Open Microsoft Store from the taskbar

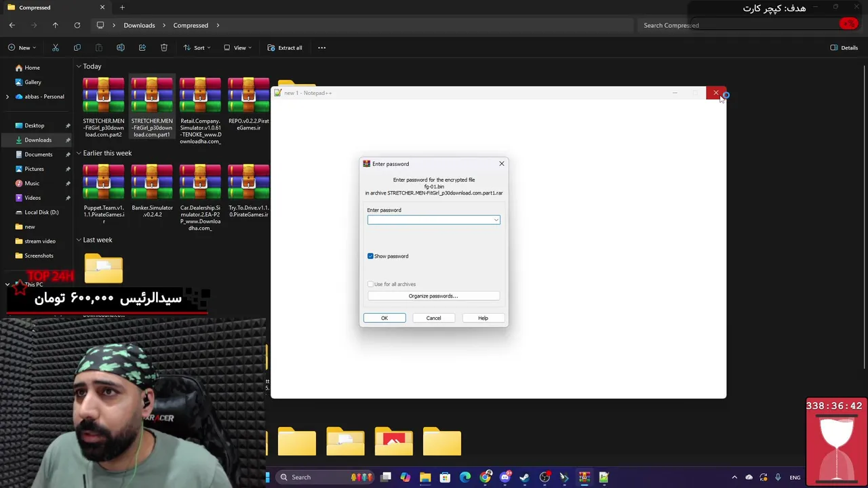point(445,477)
